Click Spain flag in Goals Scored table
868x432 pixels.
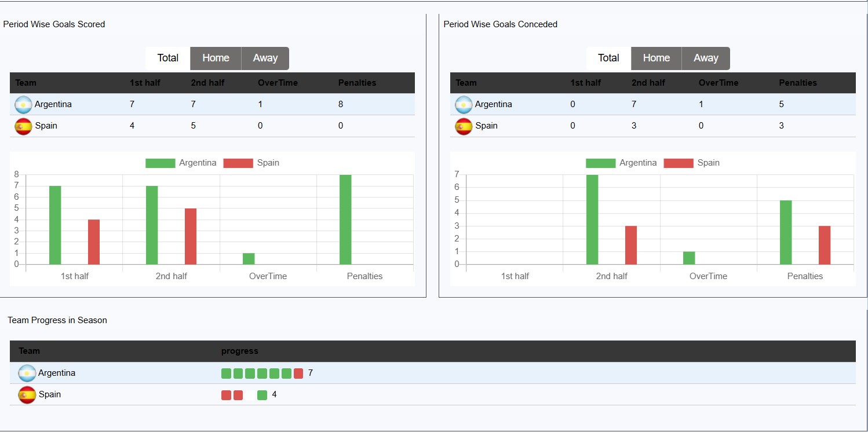click(24, 126)
